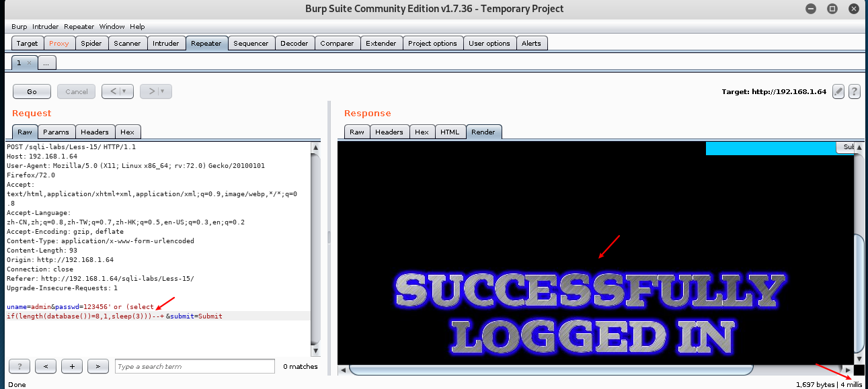Select the response HTML tab
Viewport: 868px width, 389px height.
[450, 132]
